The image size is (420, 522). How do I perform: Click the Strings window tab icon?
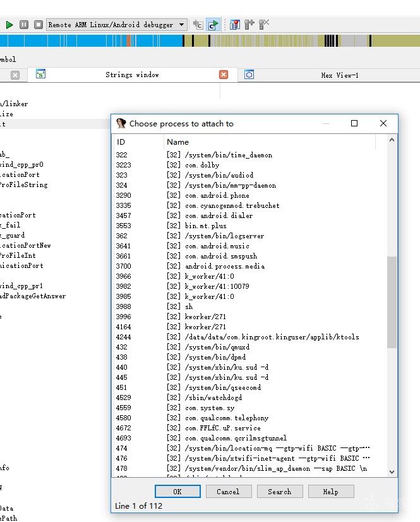coord(40,74)
